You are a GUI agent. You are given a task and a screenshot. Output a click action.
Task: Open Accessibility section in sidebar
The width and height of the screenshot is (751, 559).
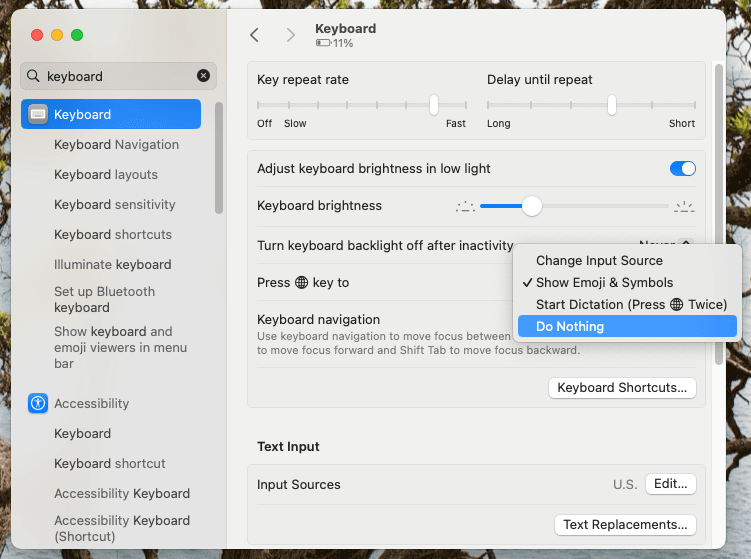[91, 403]
